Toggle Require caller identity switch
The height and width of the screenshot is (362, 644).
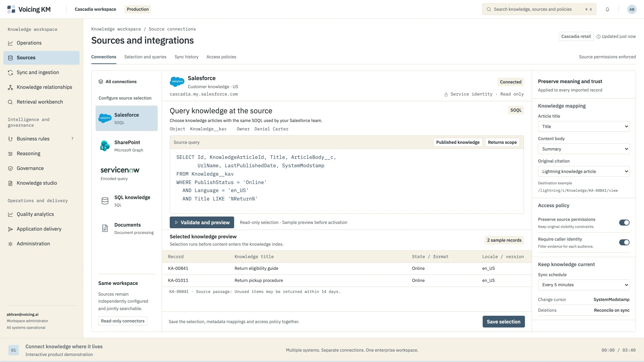624,242
